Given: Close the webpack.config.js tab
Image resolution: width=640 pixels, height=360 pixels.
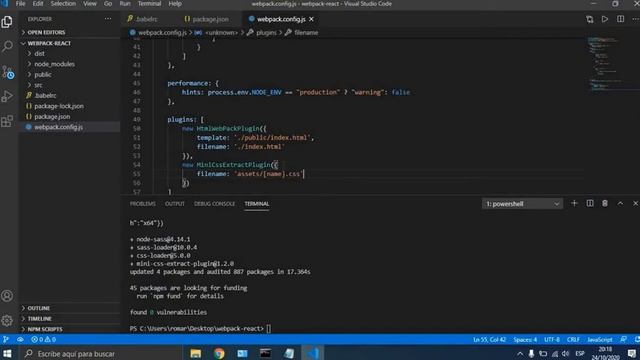Looking at the screenshot, I should (311, 19).
